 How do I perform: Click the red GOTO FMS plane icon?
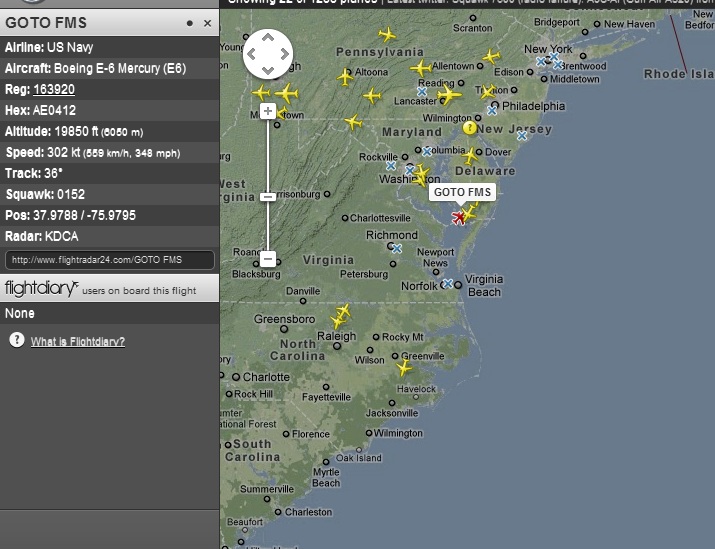[458, 218]
